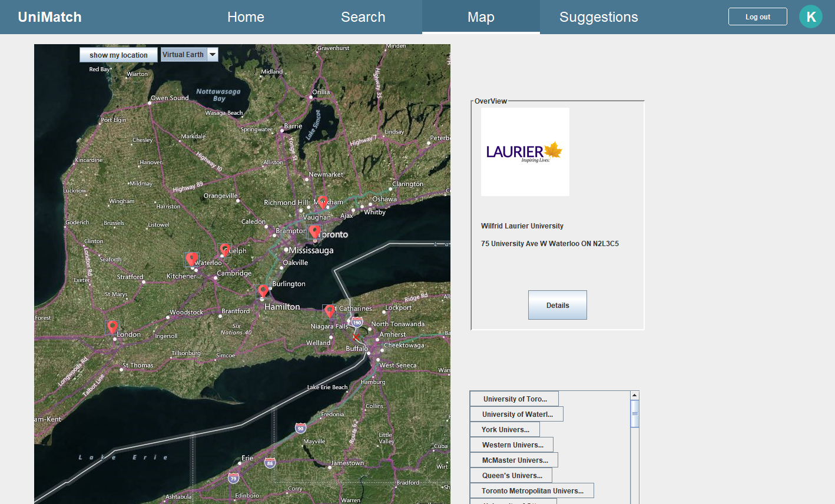Open Details for Wilfrid Laurier University
The height and width of the screenshot is (504, 835).
pyautogui.click(x=558, y=305)
